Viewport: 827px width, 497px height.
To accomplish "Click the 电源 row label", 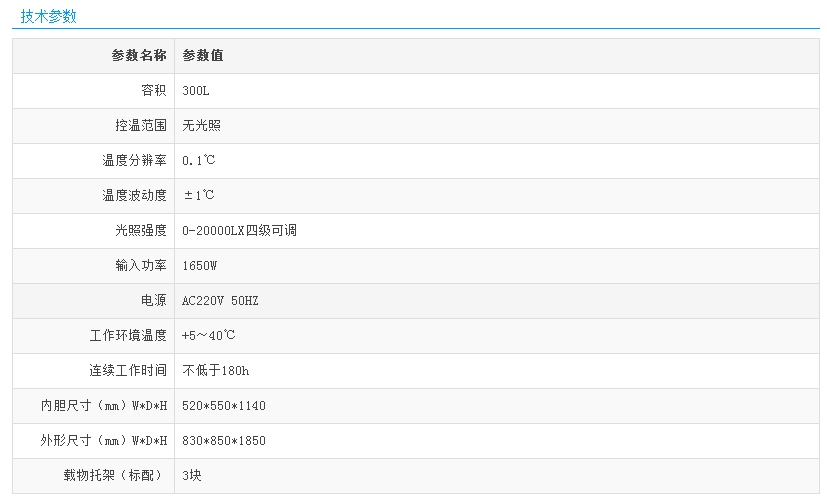I will click(x=153, y=301).
